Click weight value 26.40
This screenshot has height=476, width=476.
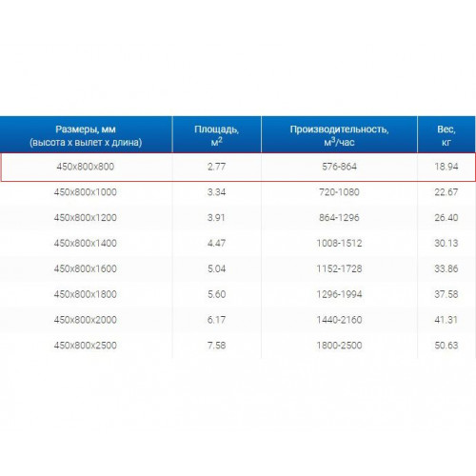pyautogui.click(x=446, y=218)
